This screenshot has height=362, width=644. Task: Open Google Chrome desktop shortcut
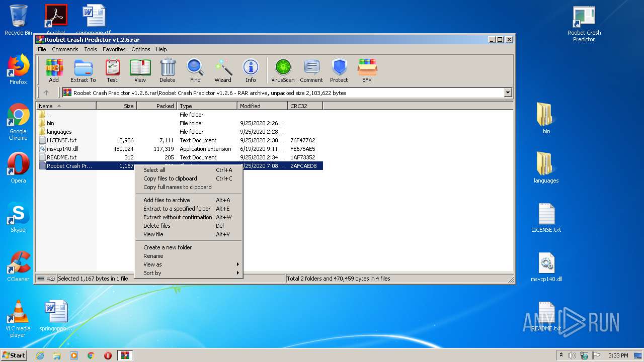[x=18, y=122]
